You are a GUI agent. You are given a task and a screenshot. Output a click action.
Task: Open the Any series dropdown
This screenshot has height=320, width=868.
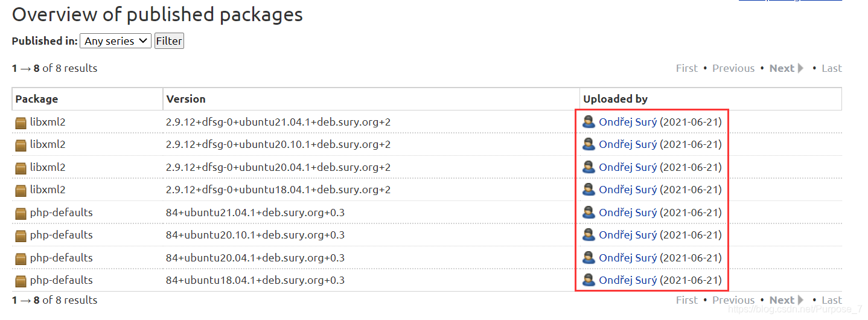[x=115, y=41]
